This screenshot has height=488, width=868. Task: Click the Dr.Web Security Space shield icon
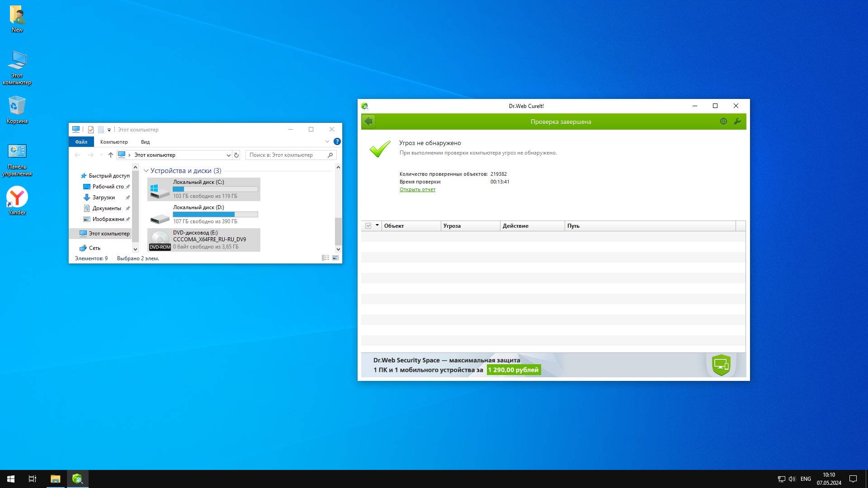tap(721, 365)
